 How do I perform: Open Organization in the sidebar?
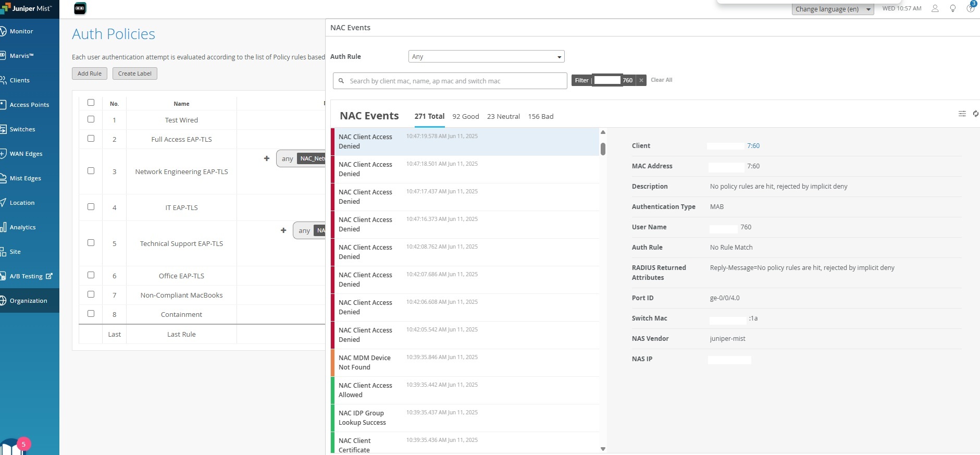[x=29, y=301]
